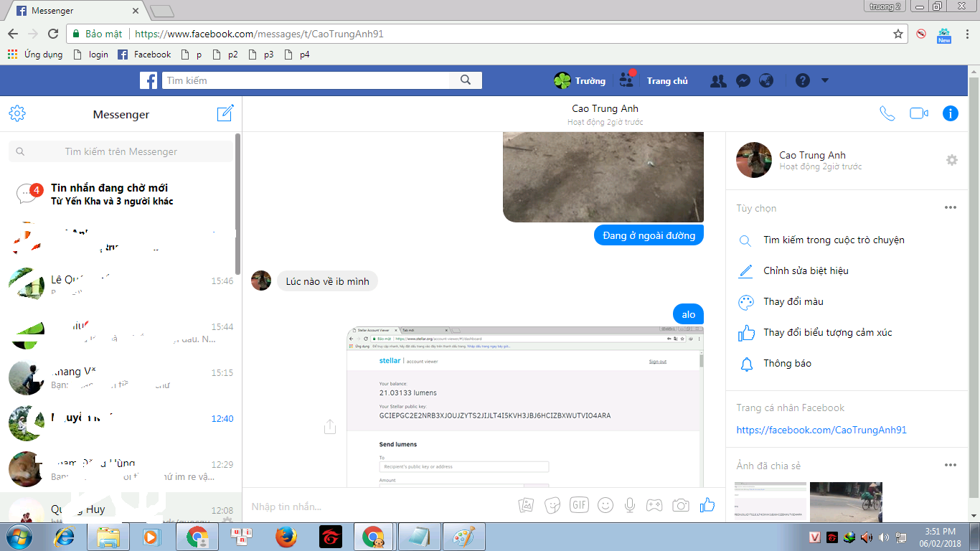The width and height of the screenshot is (980, 551).
Task: Compose a new message in Messenger
Action: [x=225, y=113]
